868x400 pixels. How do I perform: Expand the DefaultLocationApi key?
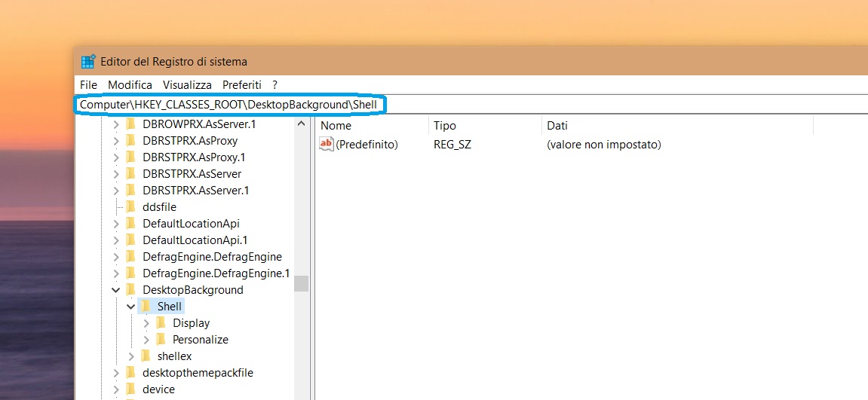pos(115,224)
